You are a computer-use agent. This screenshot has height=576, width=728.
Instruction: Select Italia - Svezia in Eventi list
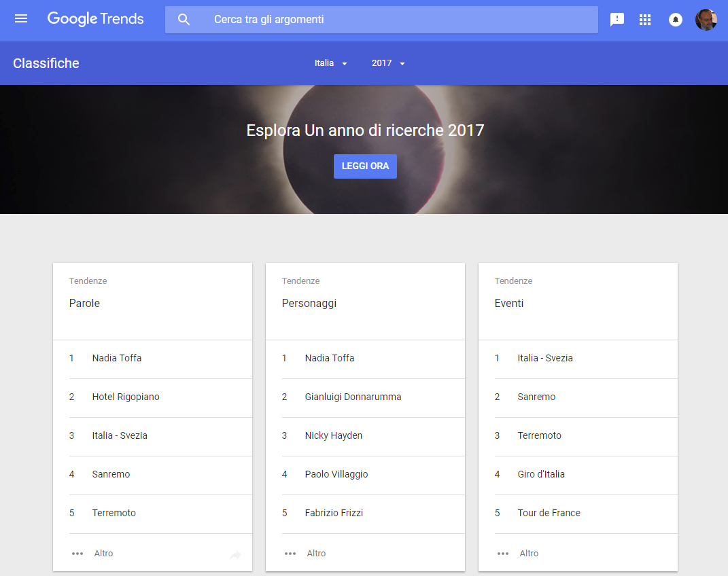point(586,358)
